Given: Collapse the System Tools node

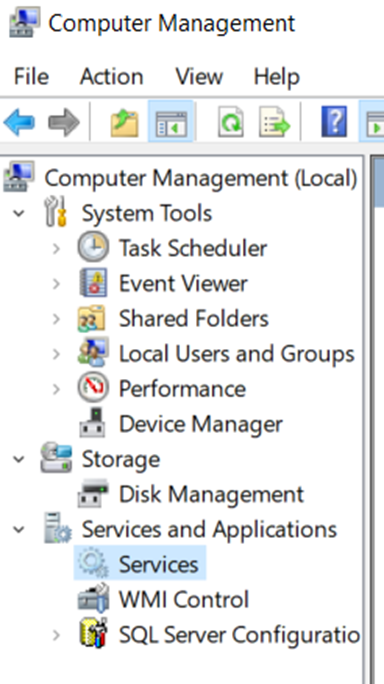Looking at the screenshot, I should point(19,213).
